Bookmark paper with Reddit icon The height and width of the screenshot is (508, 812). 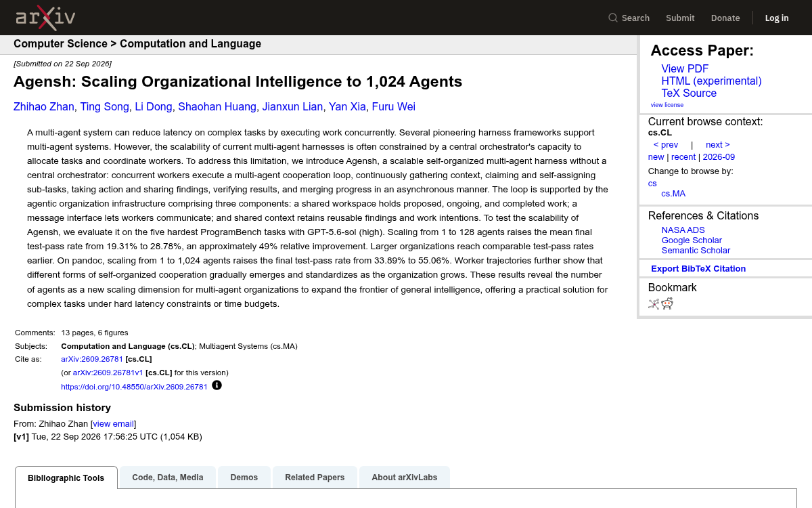coord(667,303)
